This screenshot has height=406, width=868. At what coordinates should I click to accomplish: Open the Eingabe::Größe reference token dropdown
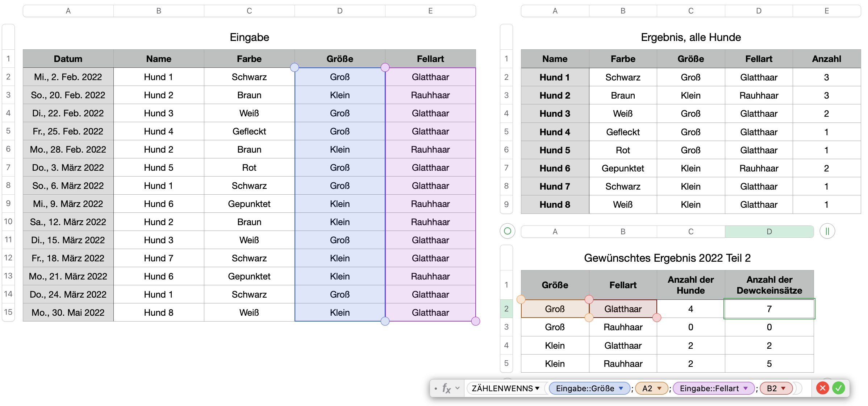tap(621, 388)
